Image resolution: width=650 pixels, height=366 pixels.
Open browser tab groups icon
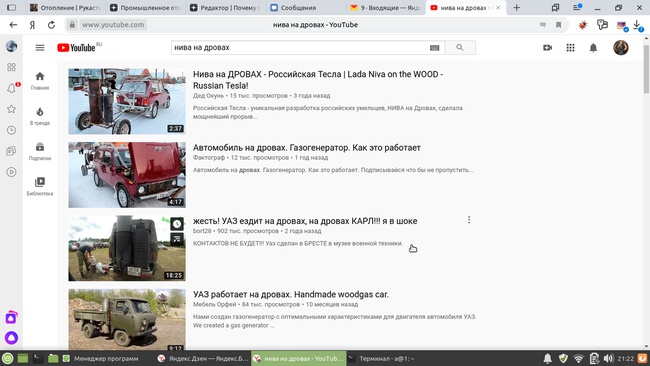555,7
